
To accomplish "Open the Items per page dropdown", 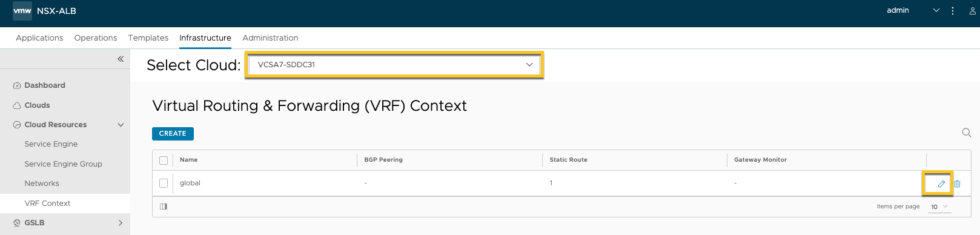I will [939, 207].
